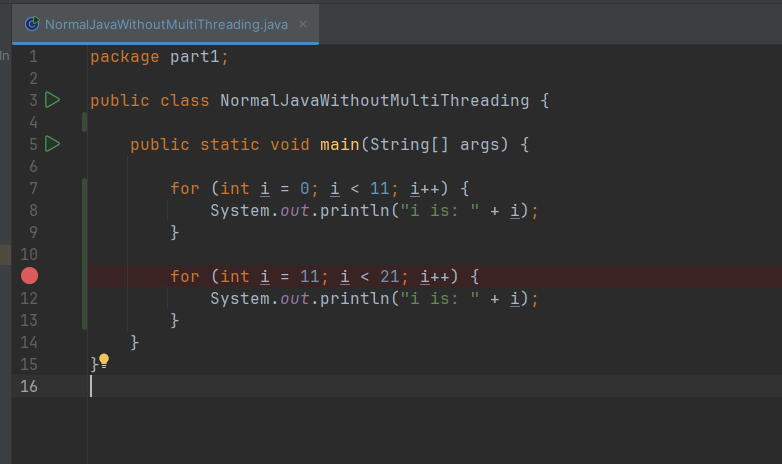The width and height of the screenshot is (782, 464).
Task: Click the 'for' keyword on line 11
Action: [185, 276]
